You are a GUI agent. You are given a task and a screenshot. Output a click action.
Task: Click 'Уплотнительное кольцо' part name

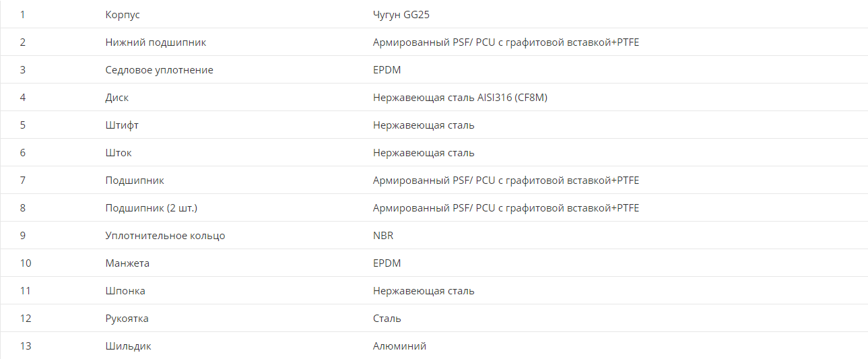[165, 236]
